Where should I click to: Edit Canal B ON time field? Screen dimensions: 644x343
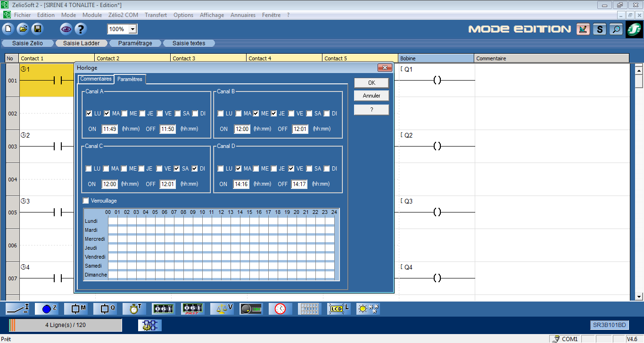pos(241,129)
